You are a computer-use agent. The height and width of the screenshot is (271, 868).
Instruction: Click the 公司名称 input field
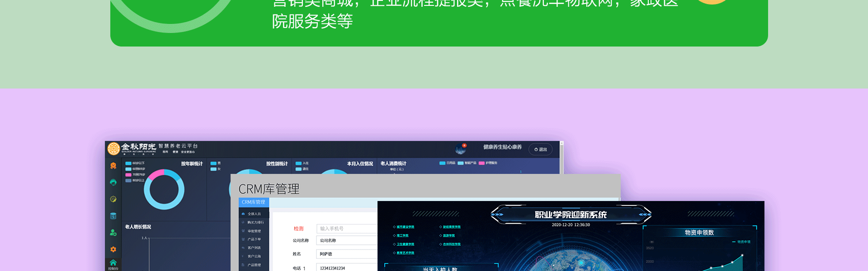347,241
